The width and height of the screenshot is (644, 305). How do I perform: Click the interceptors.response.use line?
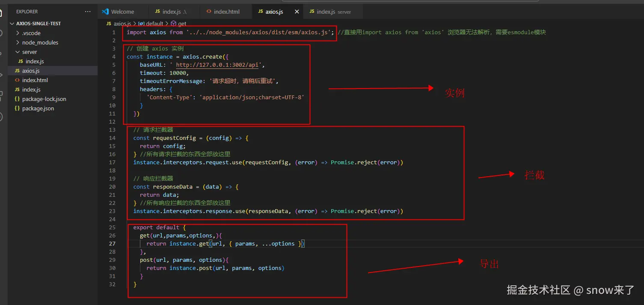(x=268, y=211)
